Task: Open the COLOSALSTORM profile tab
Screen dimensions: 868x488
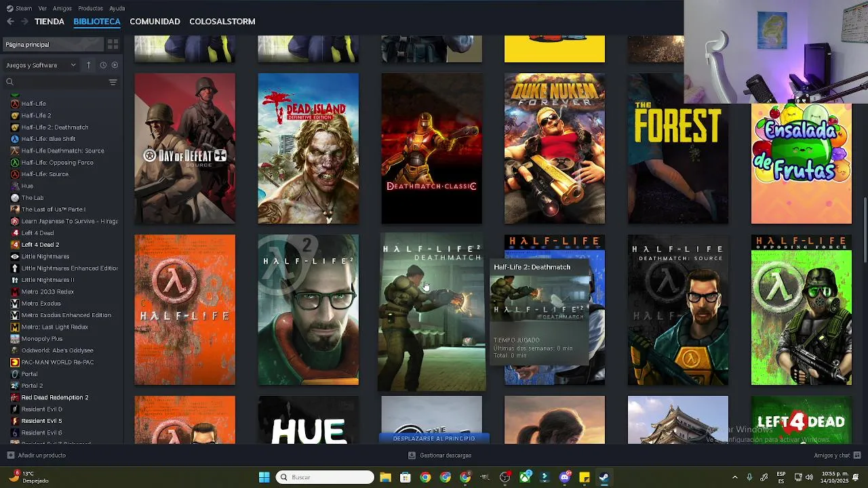Action: 222,22
